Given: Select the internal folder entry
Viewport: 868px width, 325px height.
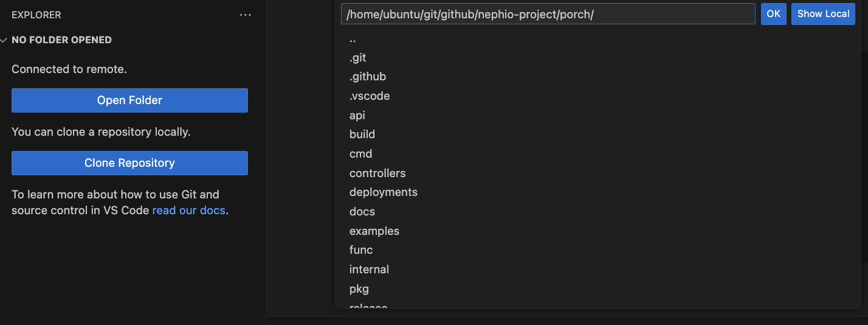Looking at the screenshot, I should click(369, 270).
